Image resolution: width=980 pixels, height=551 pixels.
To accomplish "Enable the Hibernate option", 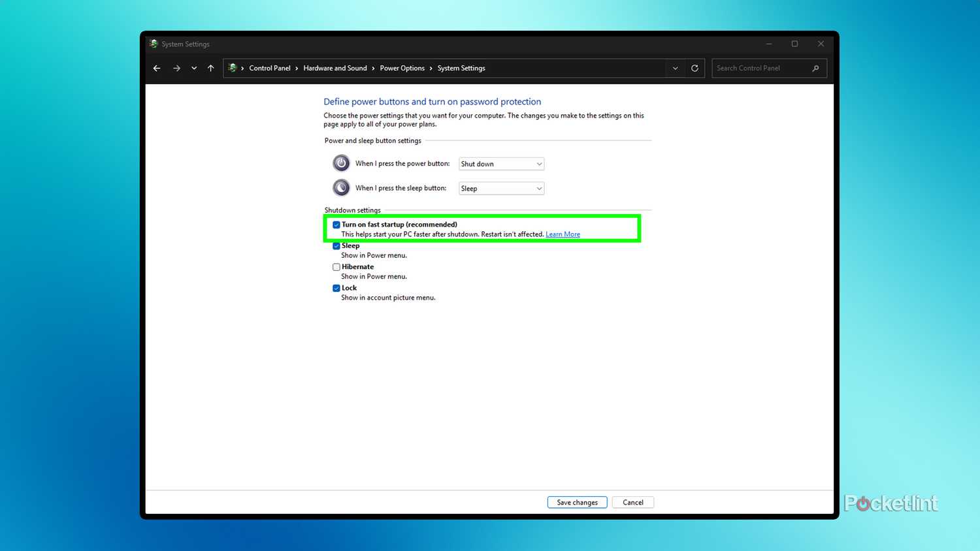I will tap(336, 266).
